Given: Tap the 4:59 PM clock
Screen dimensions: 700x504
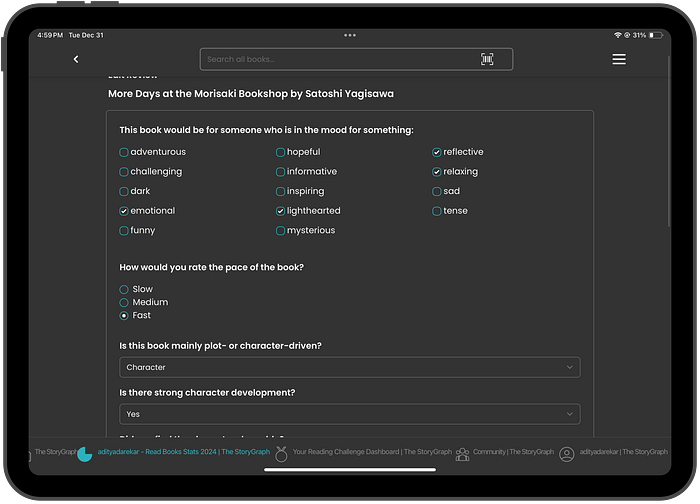Looking at the screenshot, I should [x=50, y=35].
